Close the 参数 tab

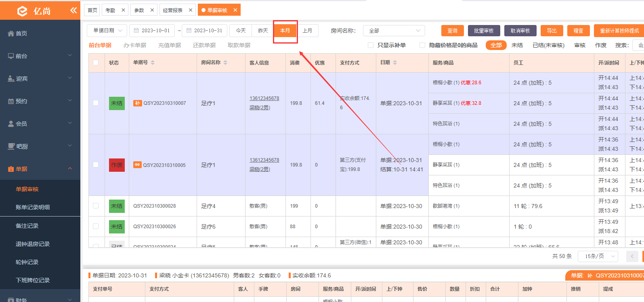(152, 10)
